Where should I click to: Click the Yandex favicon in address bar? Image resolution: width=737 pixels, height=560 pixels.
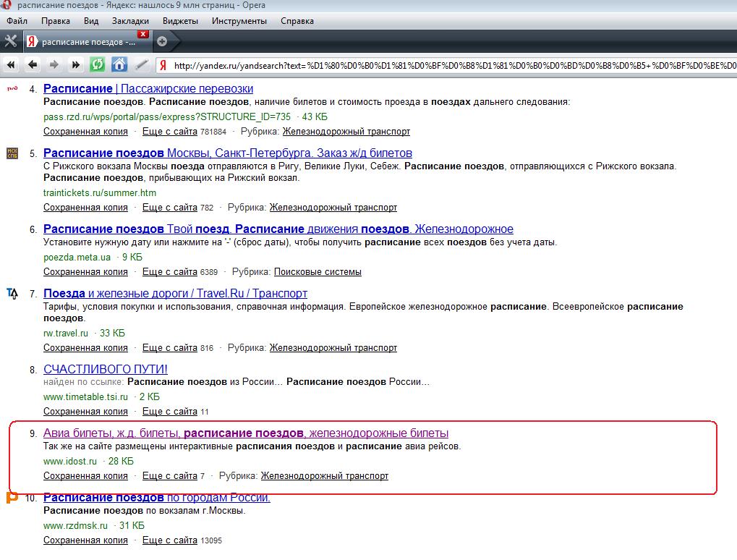163,65
